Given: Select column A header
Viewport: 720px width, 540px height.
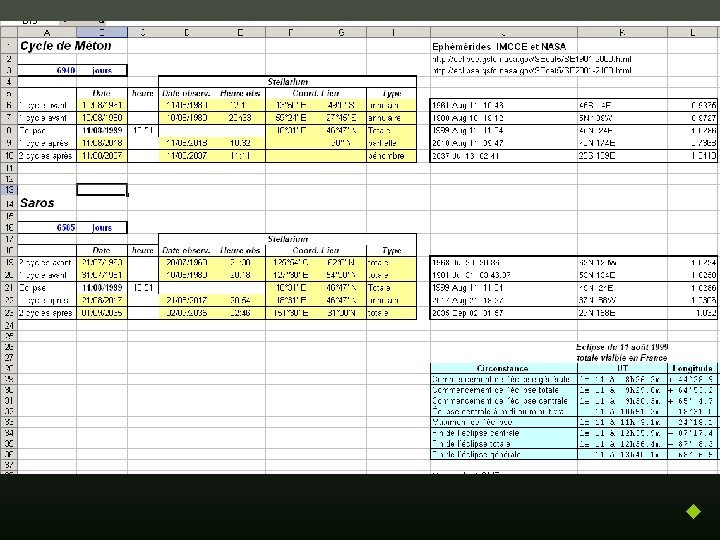Looking at the screenshot, I should (x=47, y=33).
